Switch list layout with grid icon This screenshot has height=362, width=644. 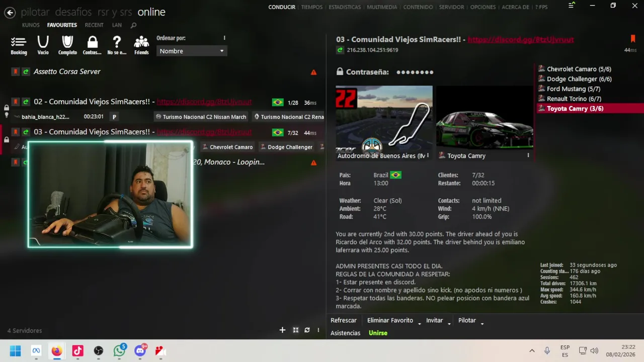[296, 330]
